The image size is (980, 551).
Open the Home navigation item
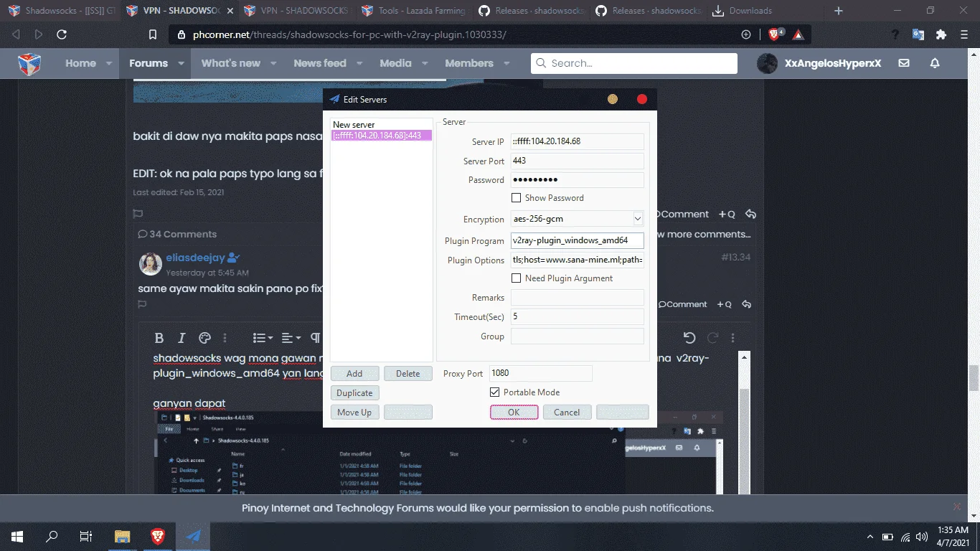tap(80, 63)
